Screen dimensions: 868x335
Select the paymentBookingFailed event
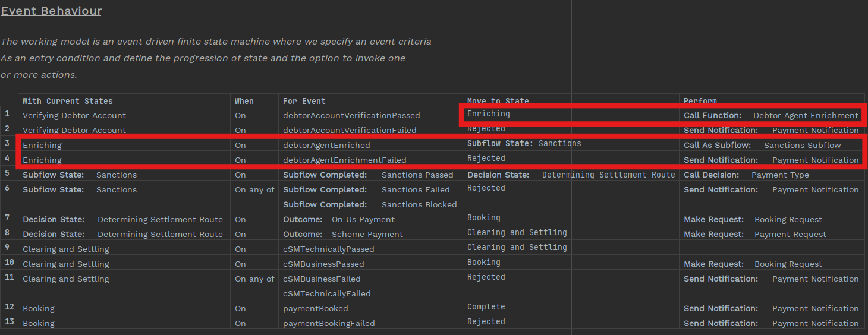[x=329, y=323]
